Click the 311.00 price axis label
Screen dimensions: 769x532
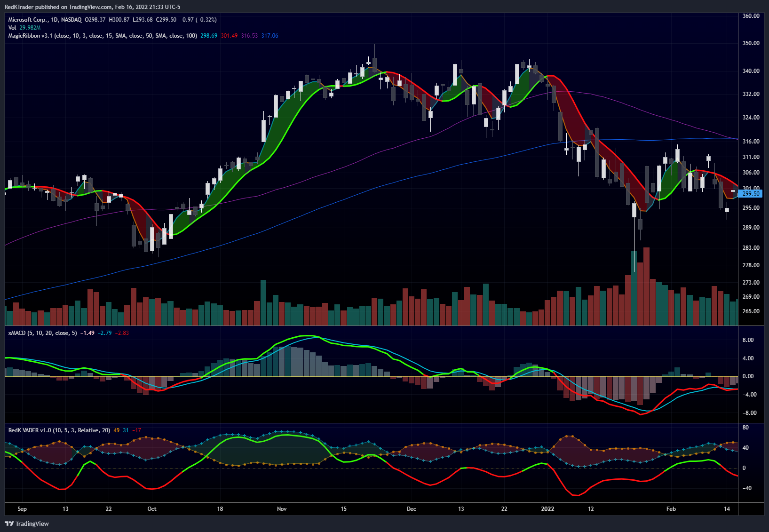751,157
